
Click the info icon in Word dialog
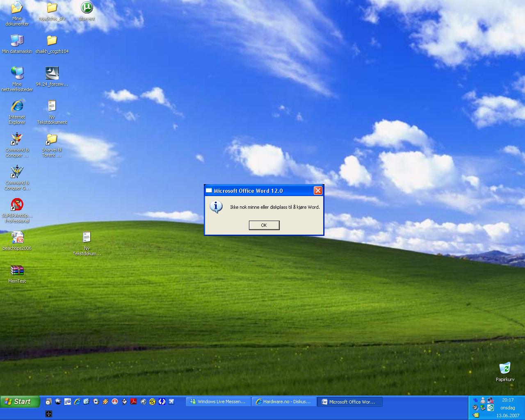(216, 206)
